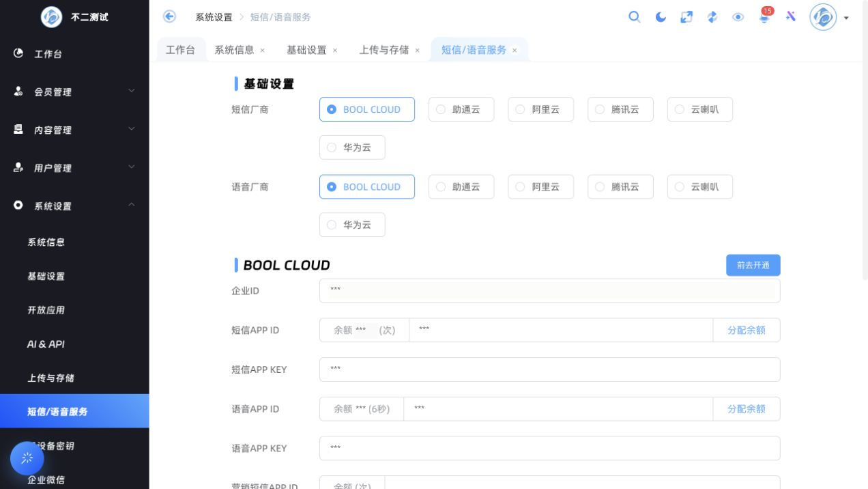Screen dimensions: 868x489
Task: Click the 系统设置 gear icon in sidebar
Action: click(18, 205)
